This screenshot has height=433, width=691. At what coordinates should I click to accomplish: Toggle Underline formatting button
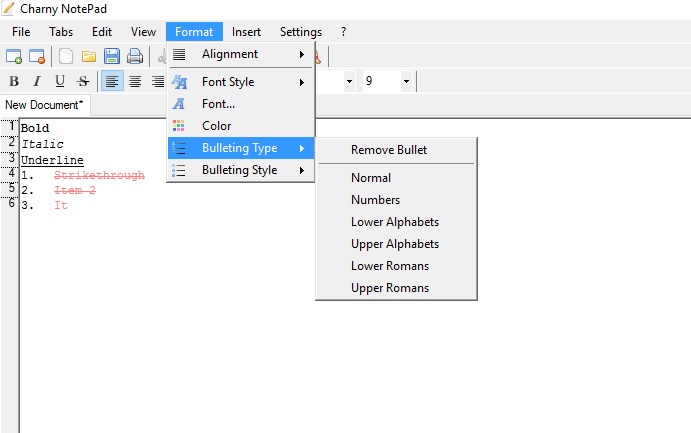pos(60,81)
